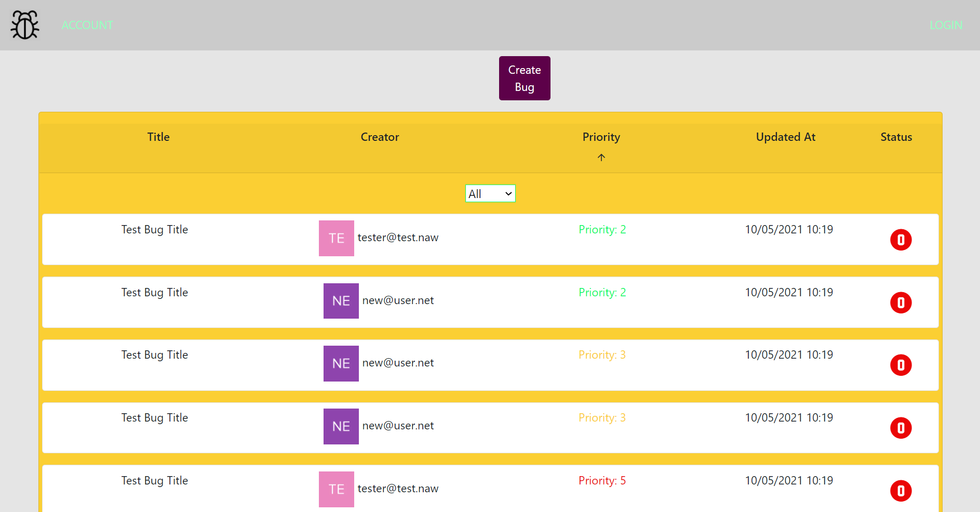Click the status icon in first bug row
The image size is (980, 512).
tap(901, 240)
